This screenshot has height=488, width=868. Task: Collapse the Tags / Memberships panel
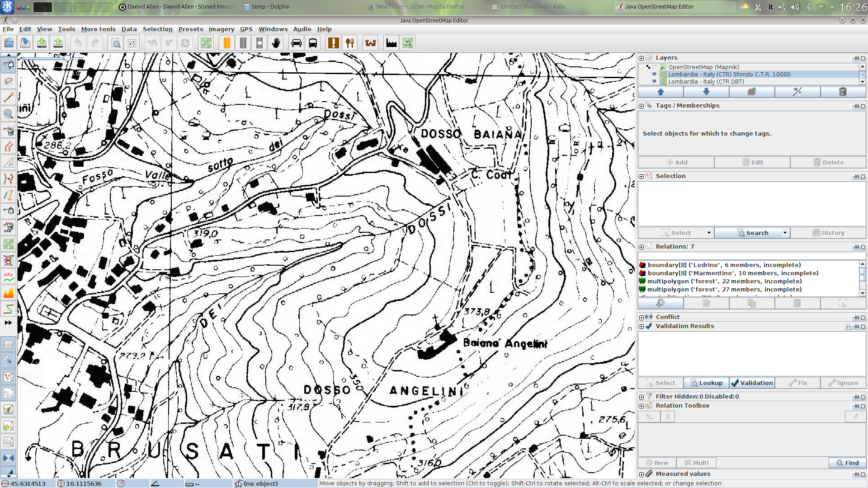coord(641,106)
